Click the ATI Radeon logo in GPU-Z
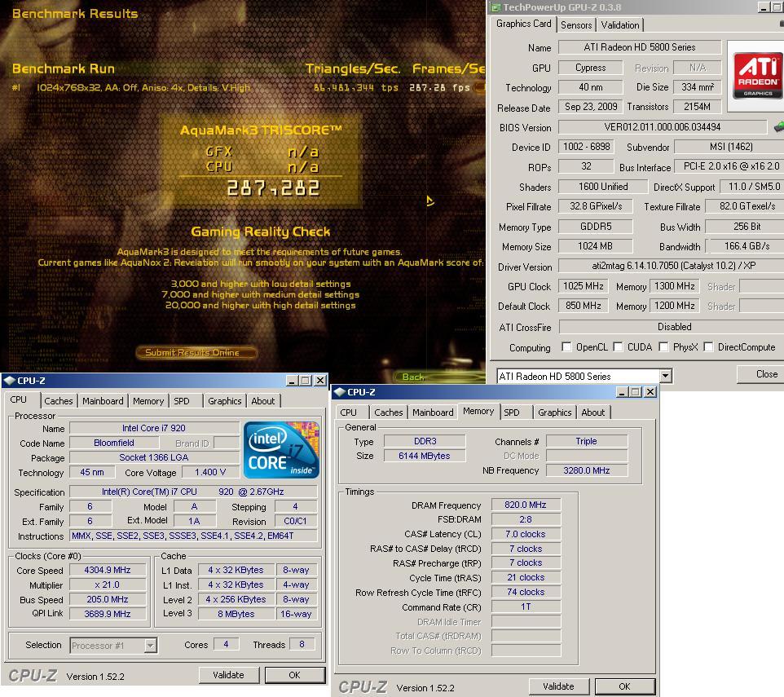 click(757, 76)
